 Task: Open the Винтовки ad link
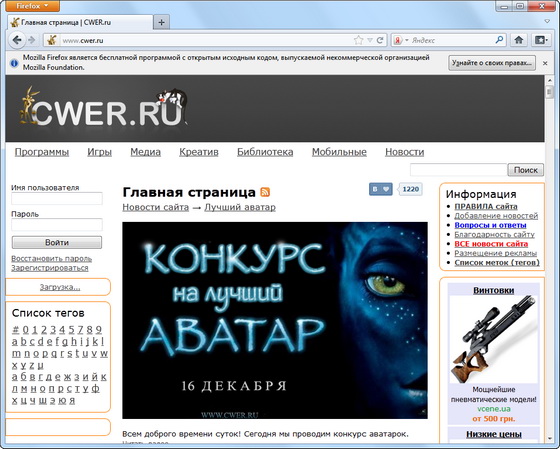494,290
